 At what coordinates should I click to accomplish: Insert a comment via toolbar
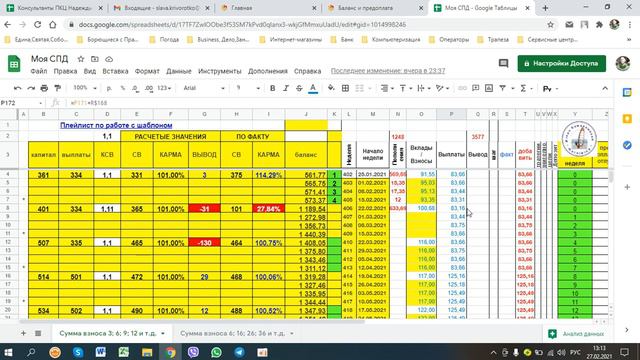pyautogui.click(x=476, y=88)
